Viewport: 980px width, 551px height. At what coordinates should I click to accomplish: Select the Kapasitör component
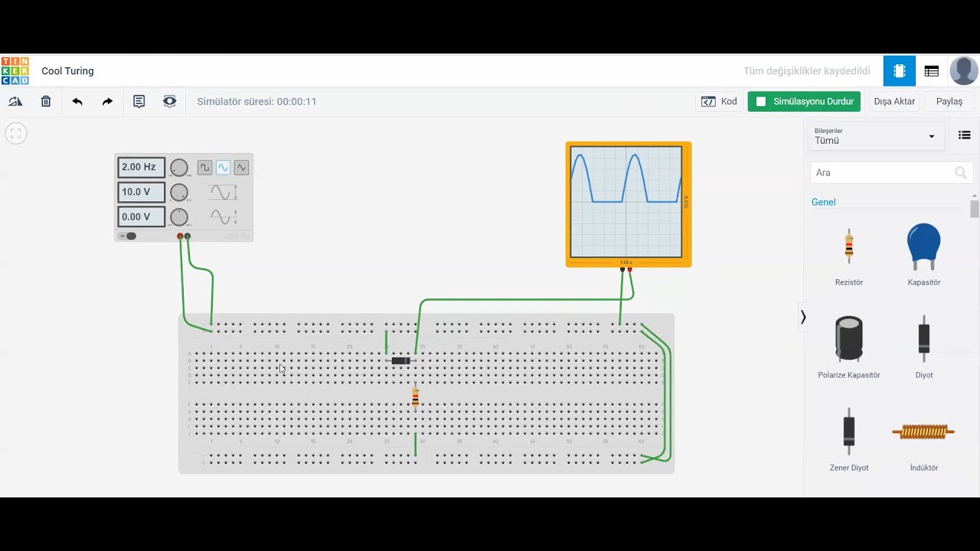924,256
